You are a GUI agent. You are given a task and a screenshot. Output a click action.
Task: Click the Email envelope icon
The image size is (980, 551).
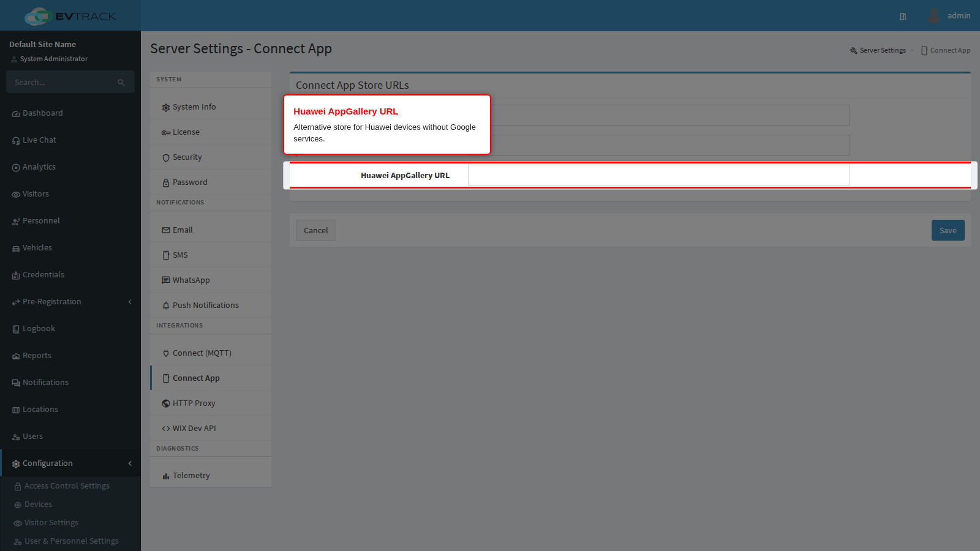[166, 230]
